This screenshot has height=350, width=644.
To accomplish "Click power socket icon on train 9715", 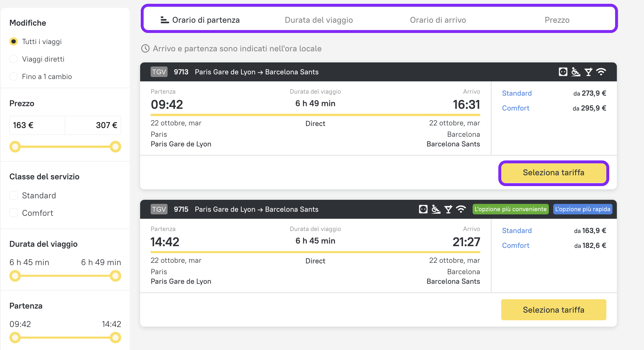I will [423, 209].
